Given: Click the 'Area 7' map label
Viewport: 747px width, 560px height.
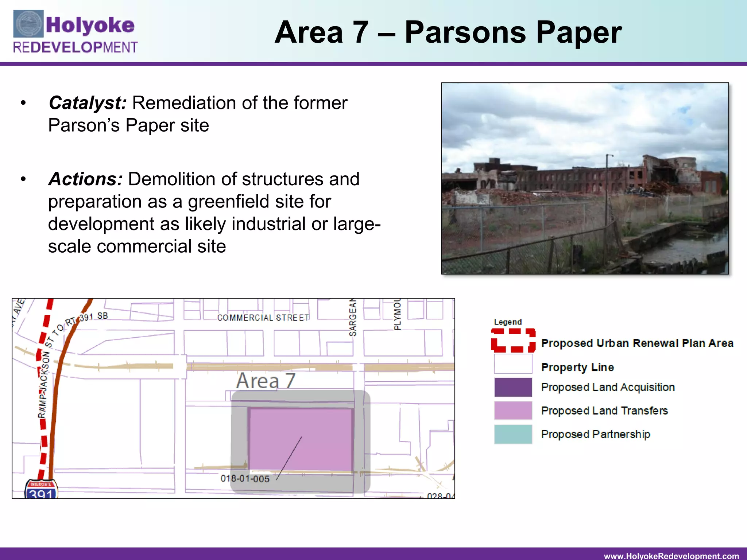Looking at the screenshot, I should 266,381.
